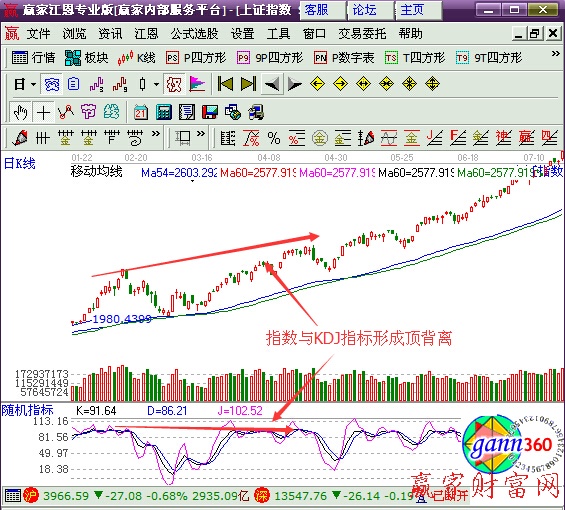Screen dimensions: 565x510
Task: Click the percent sign tool icon
Action: coord(274,138)
